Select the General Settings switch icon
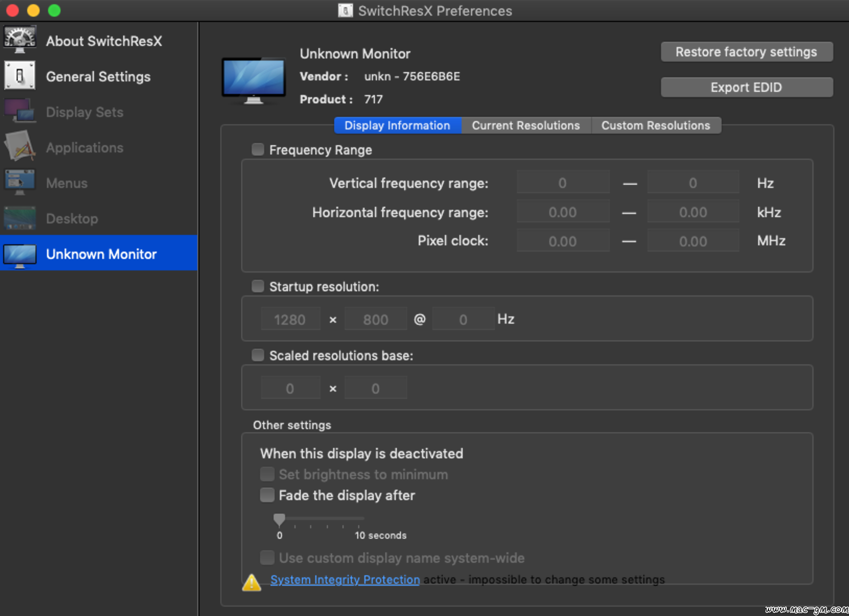This screenshot has width=849, height=616. coord(20,76)
